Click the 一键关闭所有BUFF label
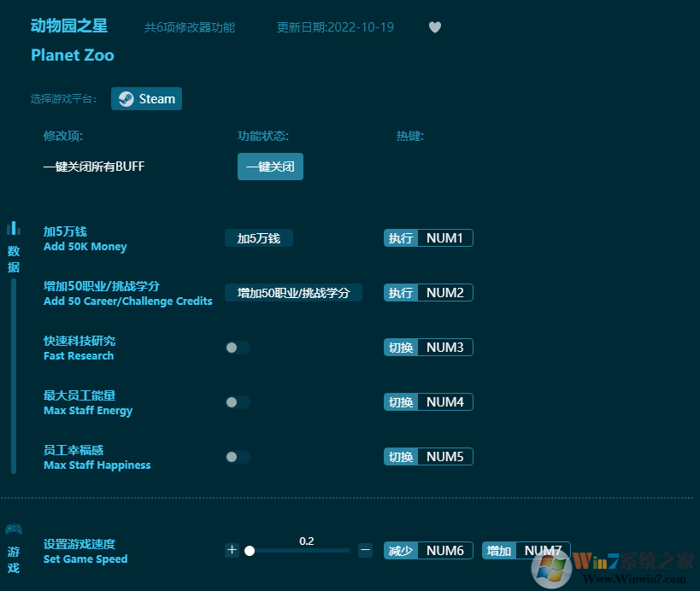 pos(94,167)
